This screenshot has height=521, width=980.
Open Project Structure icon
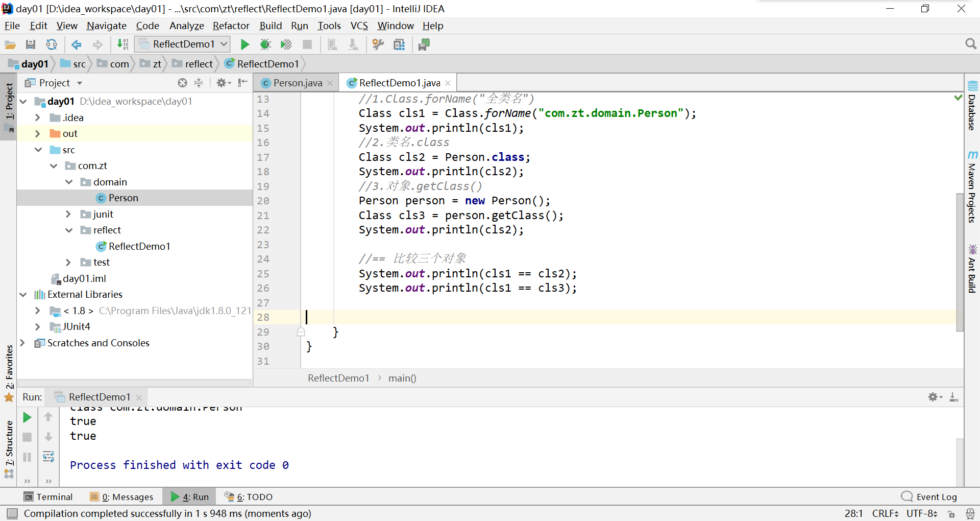399,44
